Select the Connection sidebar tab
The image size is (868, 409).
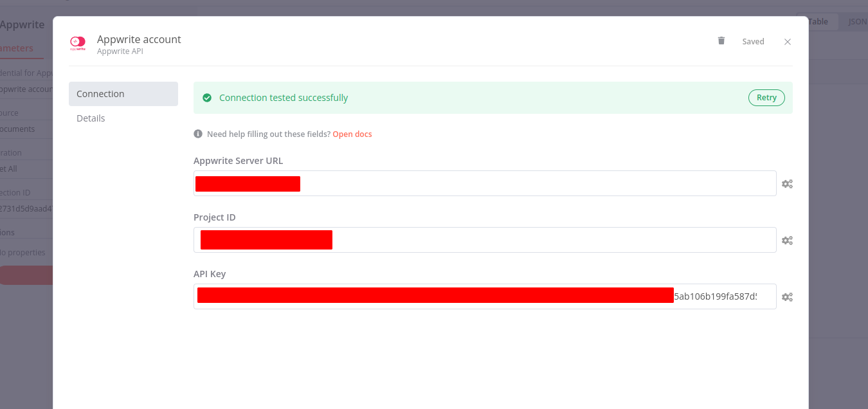click(x=123, y=94)
